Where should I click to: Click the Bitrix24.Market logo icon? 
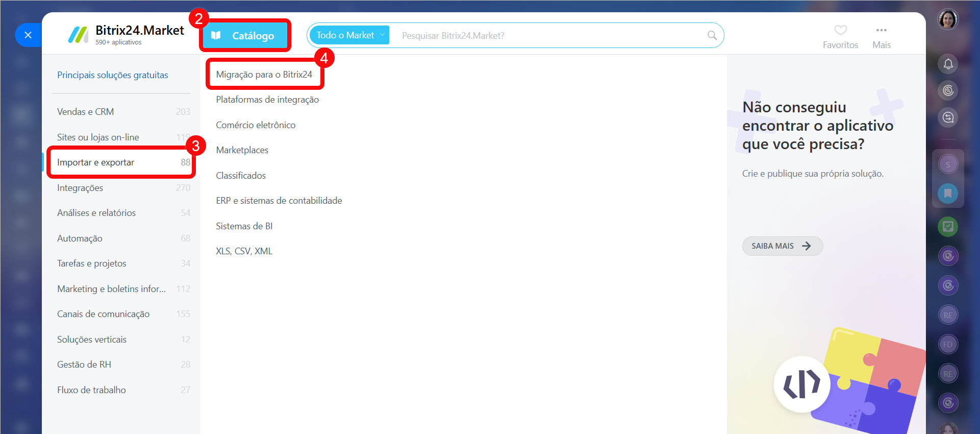click(78, 35)
